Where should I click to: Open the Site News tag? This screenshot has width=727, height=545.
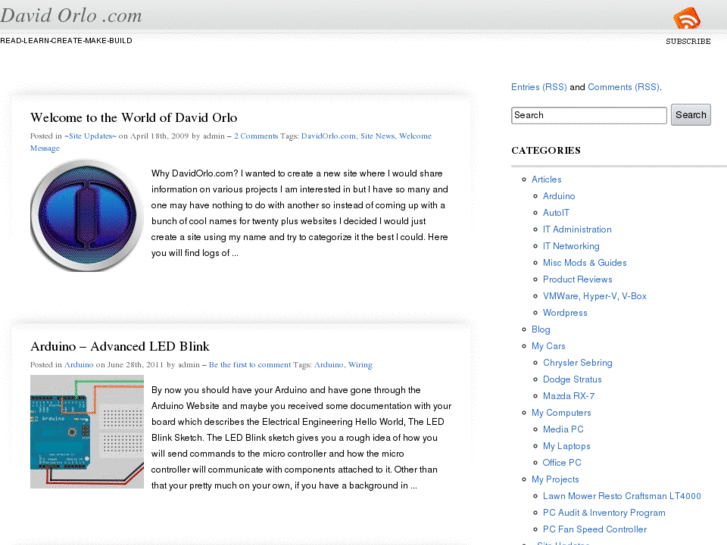(377, 136)
